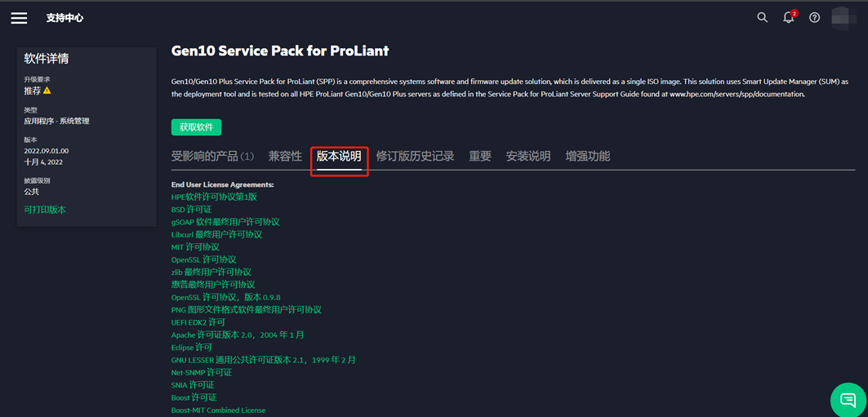Switch to the 兼容性 tab
The width and height of the screenshot is (868, 417).
(x=285, y=156)
